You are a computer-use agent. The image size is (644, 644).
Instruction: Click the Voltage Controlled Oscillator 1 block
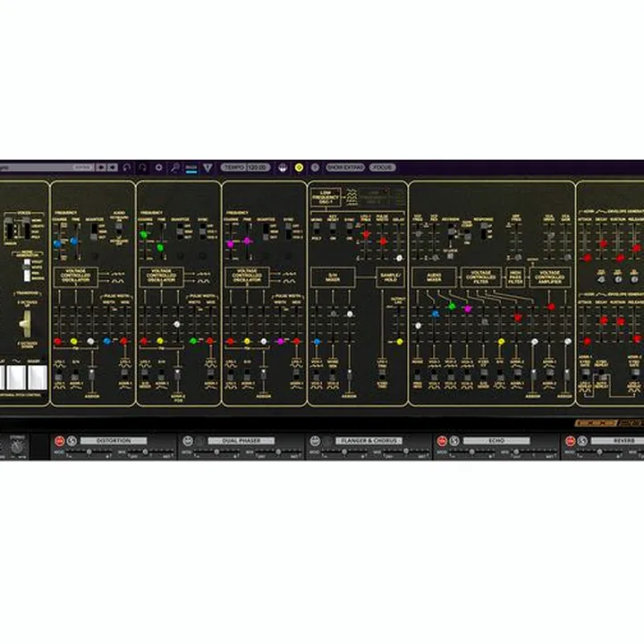(x=75, y=276)
